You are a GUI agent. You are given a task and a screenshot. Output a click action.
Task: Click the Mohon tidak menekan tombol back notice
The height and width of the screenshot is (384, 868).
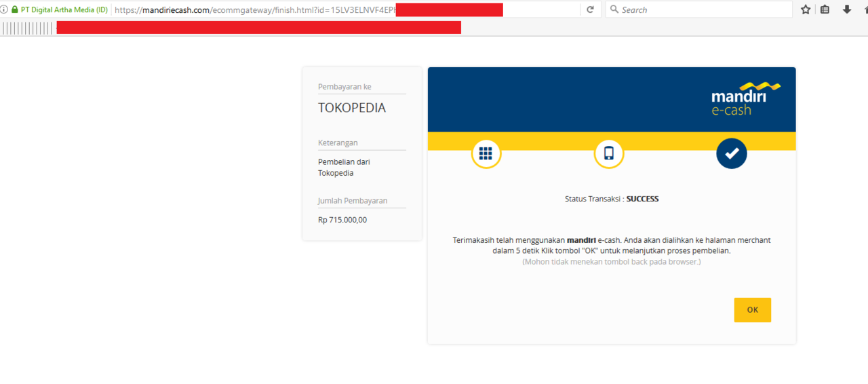click(x=612, y=261)
